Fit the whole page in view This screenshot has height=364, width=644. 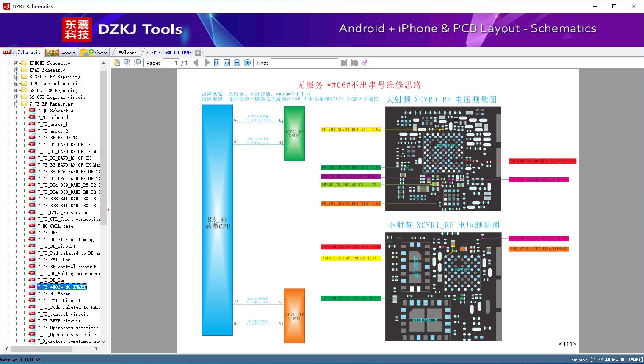coord(227,63)
